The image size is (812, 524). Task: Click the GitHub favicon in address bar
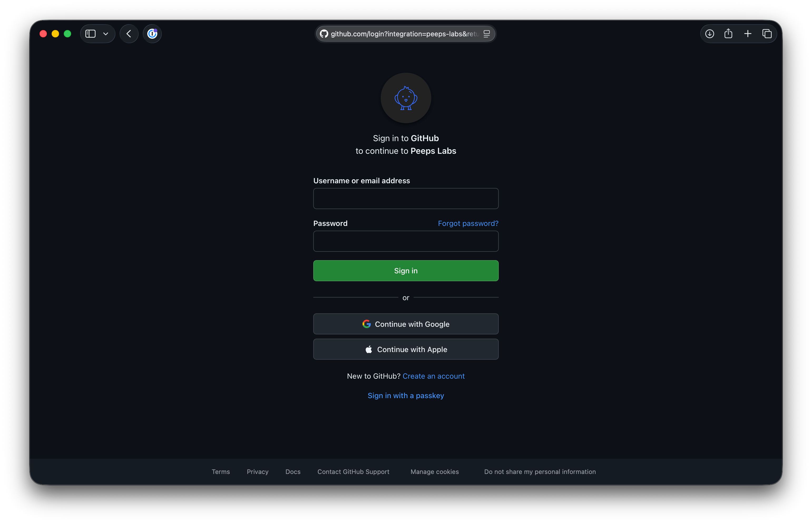[324, 34]
